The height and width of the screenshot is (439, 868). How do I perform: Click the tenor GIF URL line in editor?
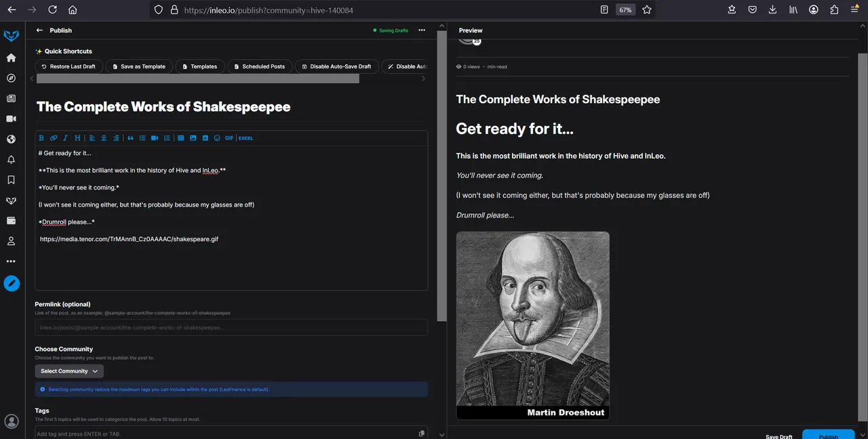pos(129,239)
